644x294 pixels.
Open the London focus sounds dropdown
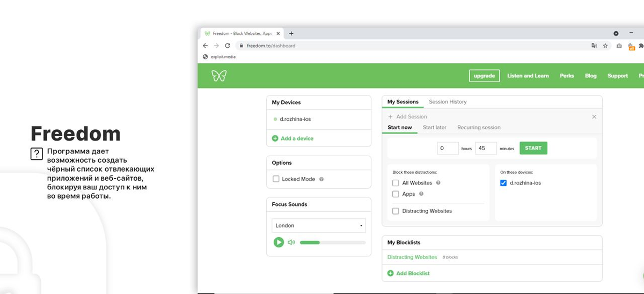319,225
